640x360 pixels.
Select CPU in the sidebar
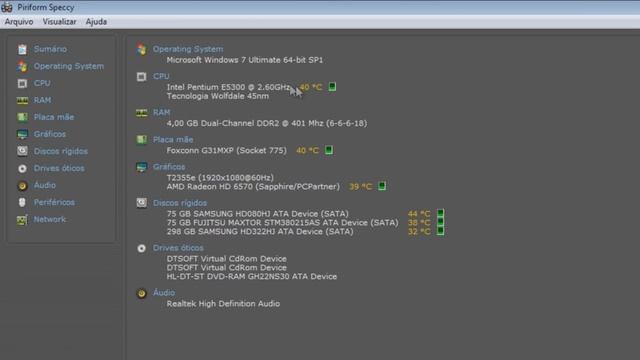click(42, 83)
